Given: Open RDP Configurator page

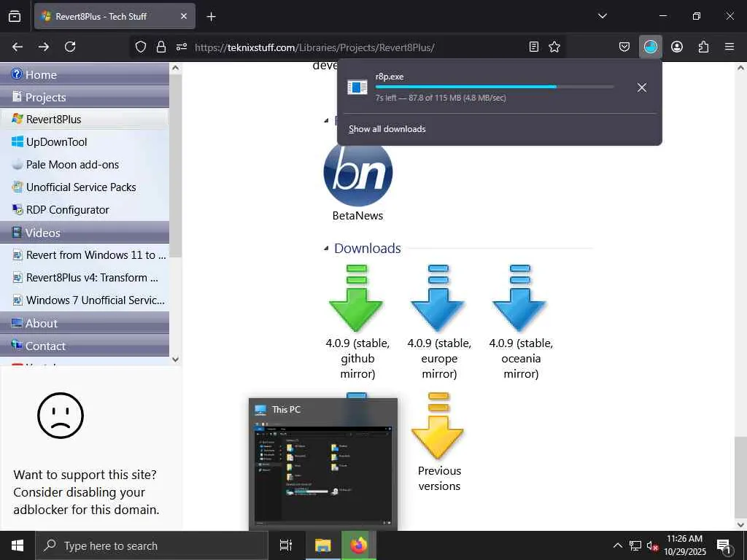Looking at the screenshot, I should [x=85, y=210].
